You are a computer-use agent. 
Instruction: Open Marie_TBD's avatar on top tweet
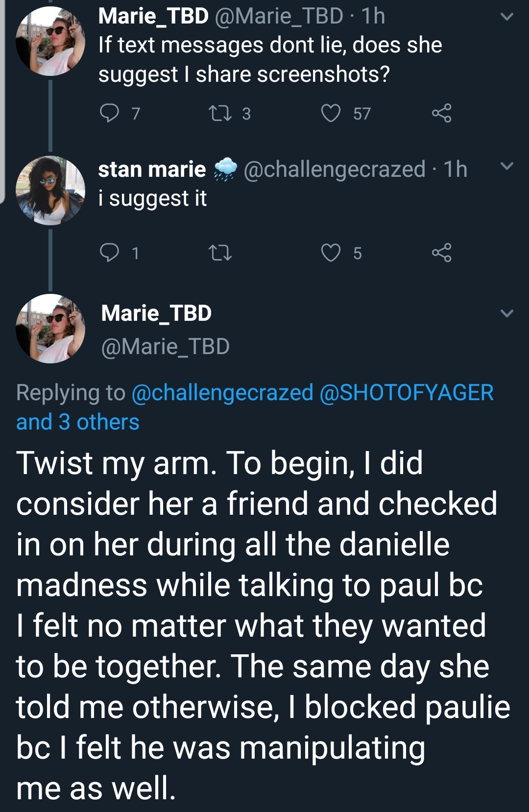50,41
